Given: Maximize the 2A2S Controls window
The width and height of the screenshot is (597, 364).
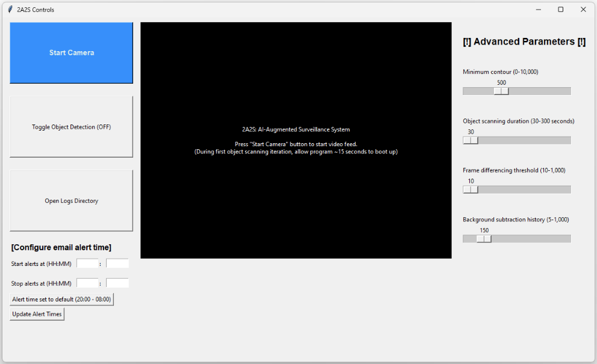Looking at the screenshot, I should 561,10.
